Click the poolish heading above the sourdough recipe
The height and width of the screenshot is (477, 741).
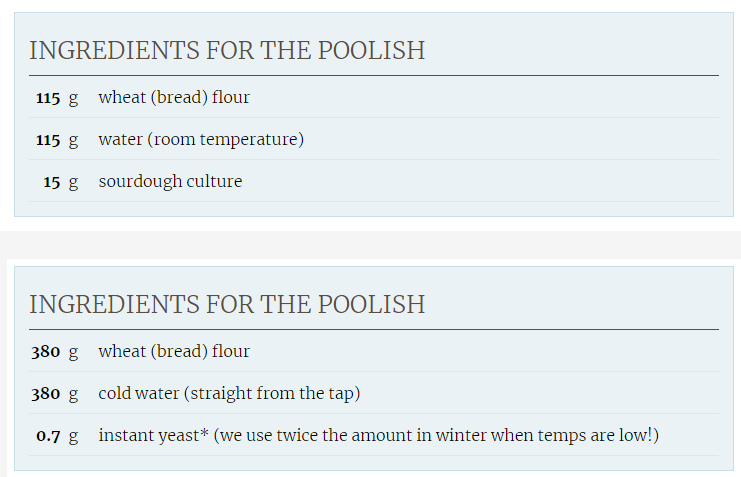click(227, 51)
